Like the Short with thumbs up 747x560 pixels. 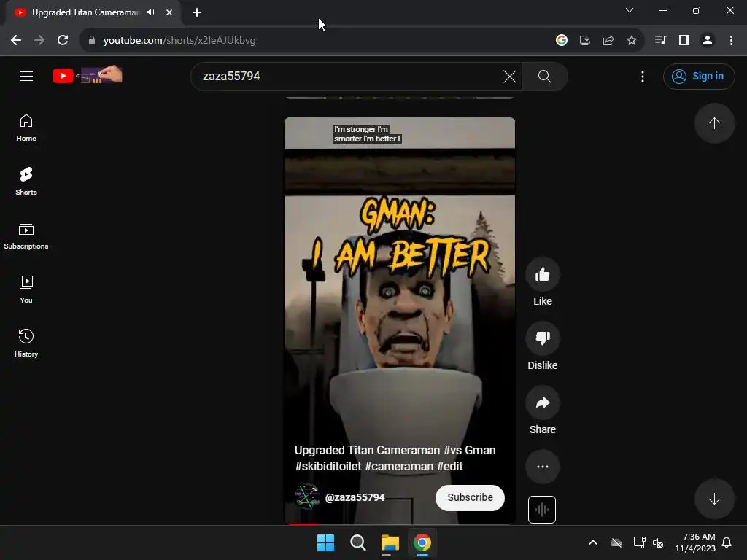543,274
